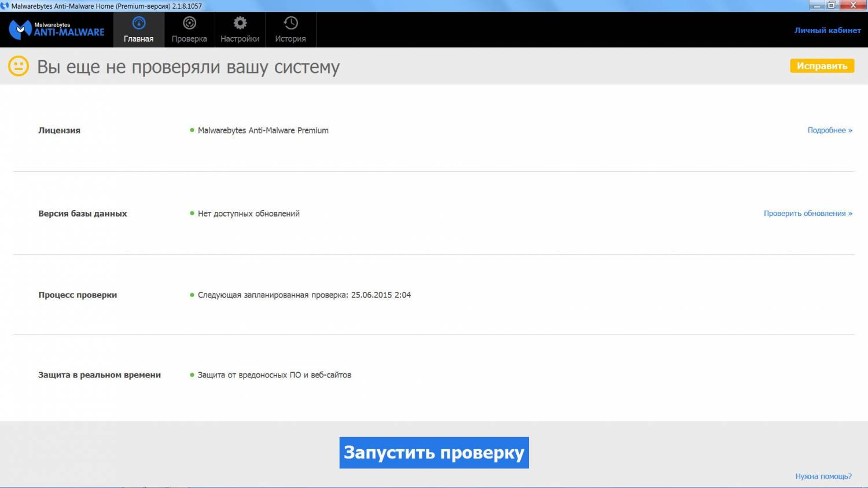
Task: Click Защита в реальном времени label
Action: pos(100,375)
